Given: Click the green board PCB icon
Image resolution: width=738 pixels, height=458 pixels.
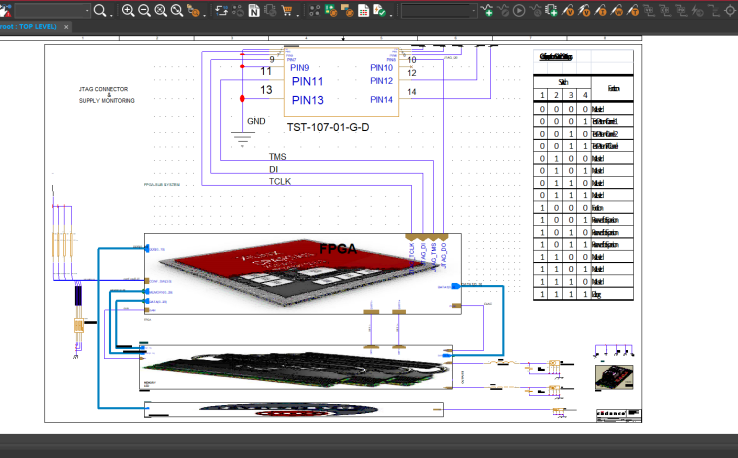Looking at the screenshot, I should click(331, 10).
